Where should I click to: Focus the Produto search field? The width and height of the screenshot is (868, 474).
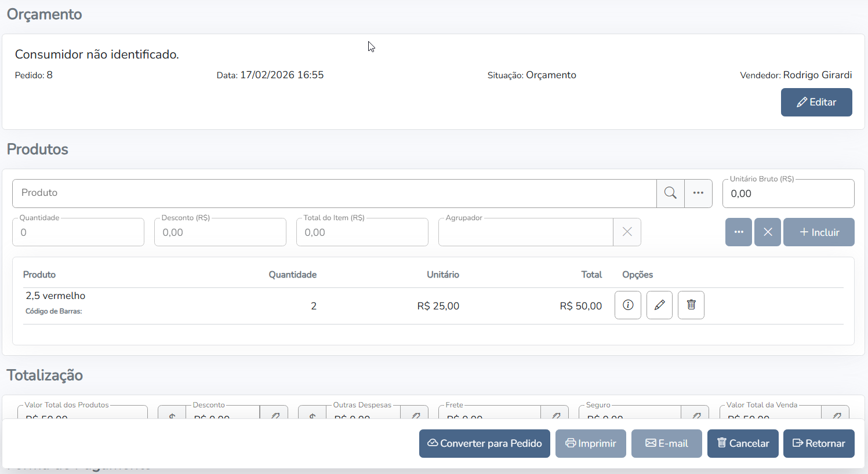[x=333, y=193]
